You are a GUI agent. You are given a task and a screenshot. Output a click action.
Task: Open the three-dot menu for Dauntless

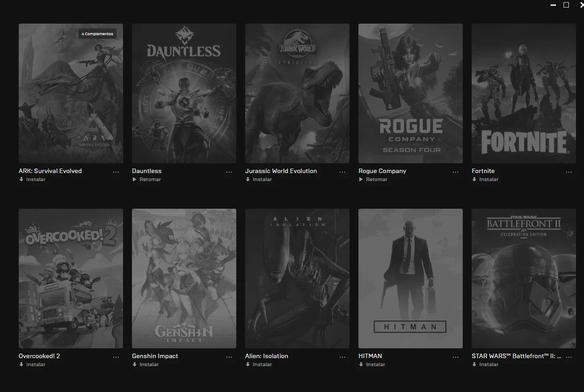(x=229, y=172)
